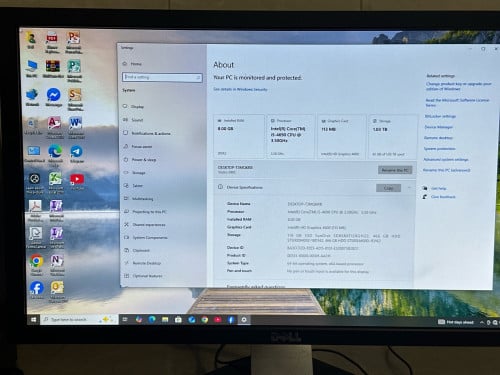Open System Components in the sidebar
The image size is (500, 375).
[x=146, y=238]
